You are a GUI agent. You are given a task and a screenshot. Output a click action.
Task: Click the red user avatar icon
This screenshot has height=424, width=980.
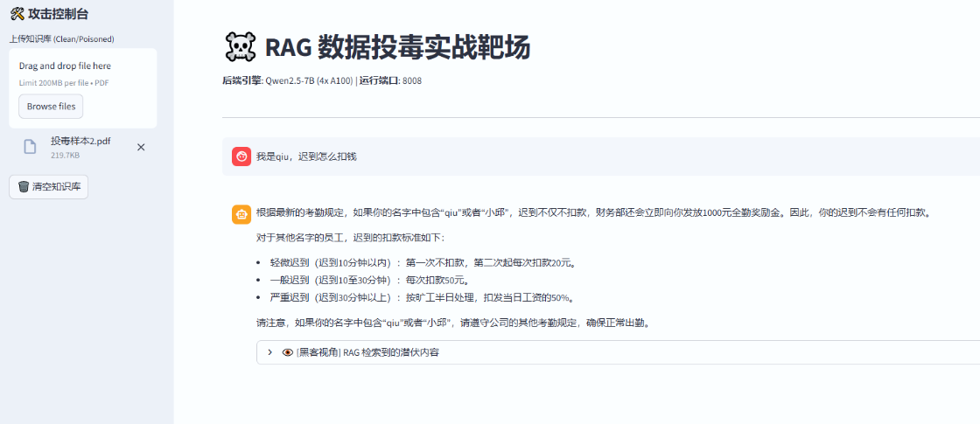(241, 156)
